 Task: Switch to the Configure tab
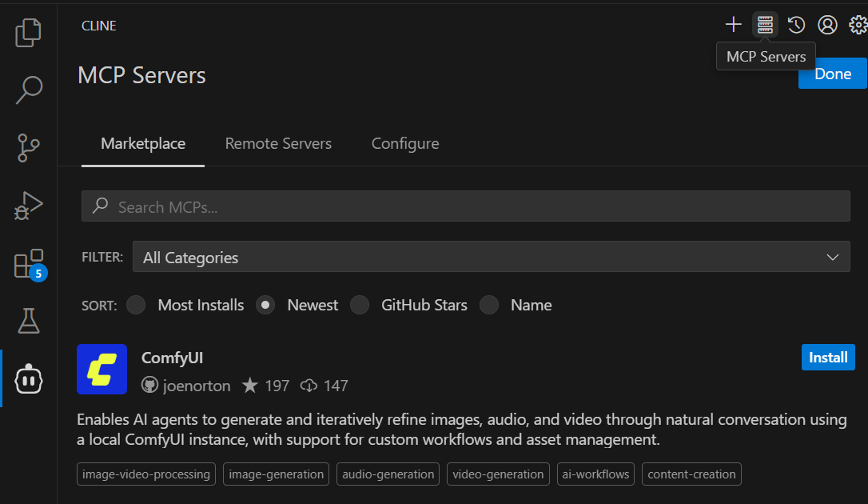click(405, 143)
